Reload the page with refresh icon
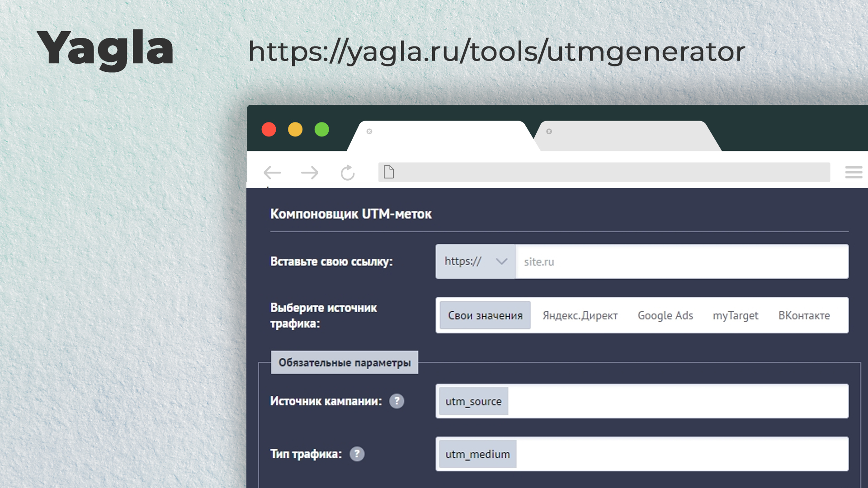This screenshot has width=868, height=488. click(x=348, y=173)
